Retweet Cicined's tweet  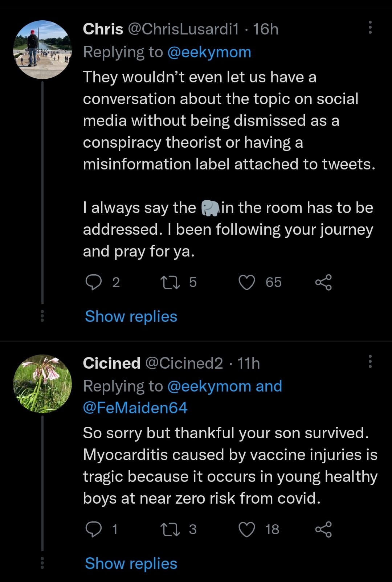pyautogui.click(x=170, y=529)
